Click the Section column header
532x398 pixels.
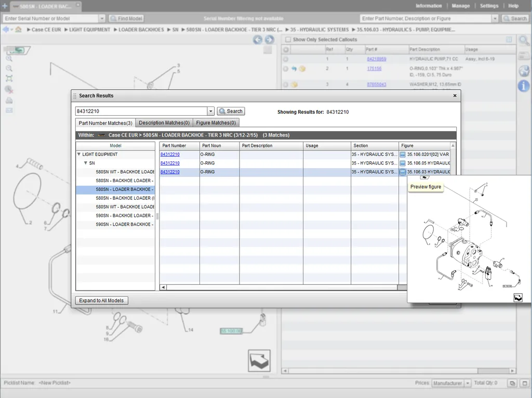(375, 146)
